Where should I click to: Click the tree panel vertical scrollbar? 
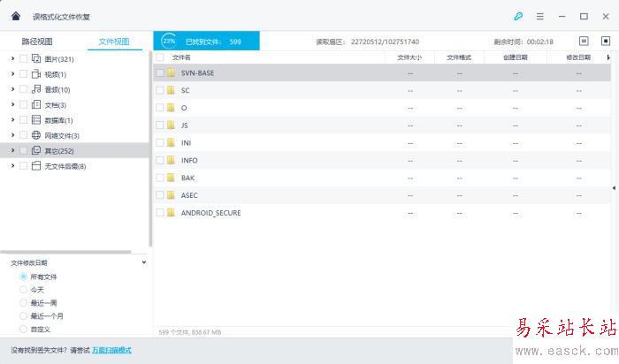tap(150, 148)
